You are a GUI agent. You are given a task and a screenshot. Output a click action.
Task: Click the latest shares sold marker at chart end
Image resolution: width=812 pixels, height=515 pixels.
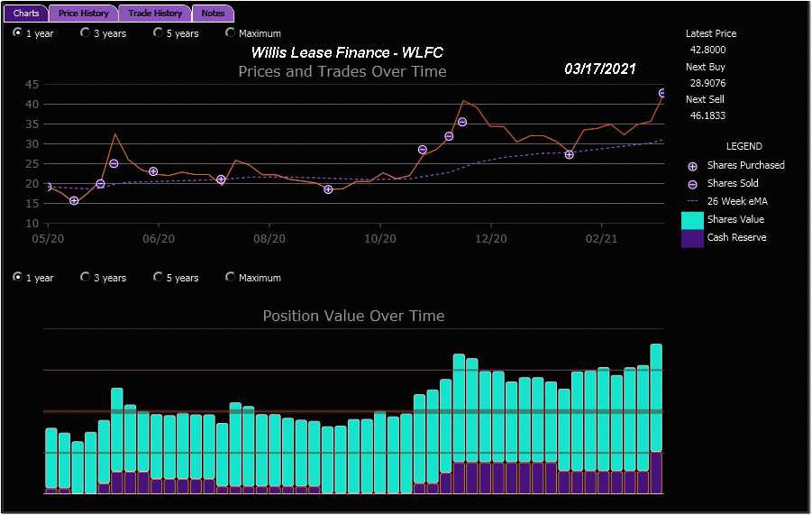(x=663, y=93)
